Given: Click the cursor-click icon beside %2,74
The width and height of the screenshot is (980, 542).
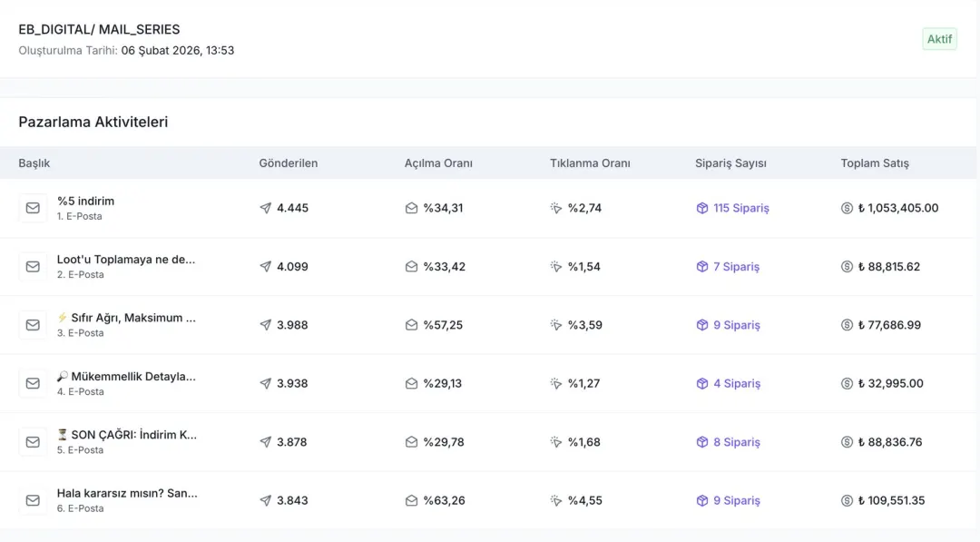Looking at the screenshot, I should 556,208.
